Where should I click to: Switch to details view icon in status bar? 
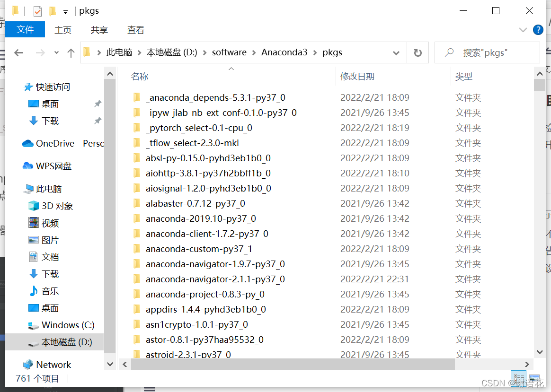[x=519, y=379]
